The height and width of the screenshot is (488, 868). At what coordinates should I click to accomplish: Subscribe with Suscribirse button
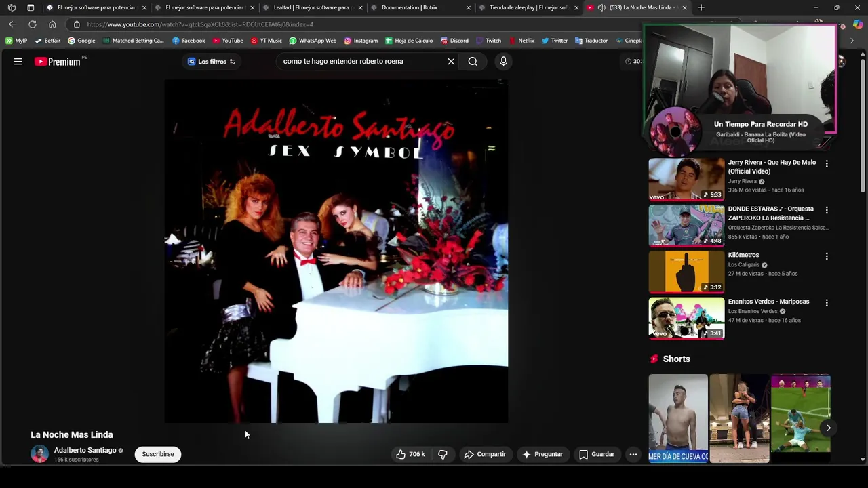[x=158, y=454]
